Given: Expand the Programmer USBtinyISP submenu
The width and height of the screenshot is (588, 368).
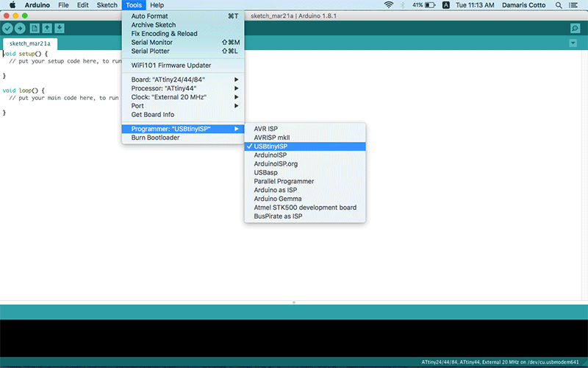Looking at the screenshot, I should tap(183, 129).
